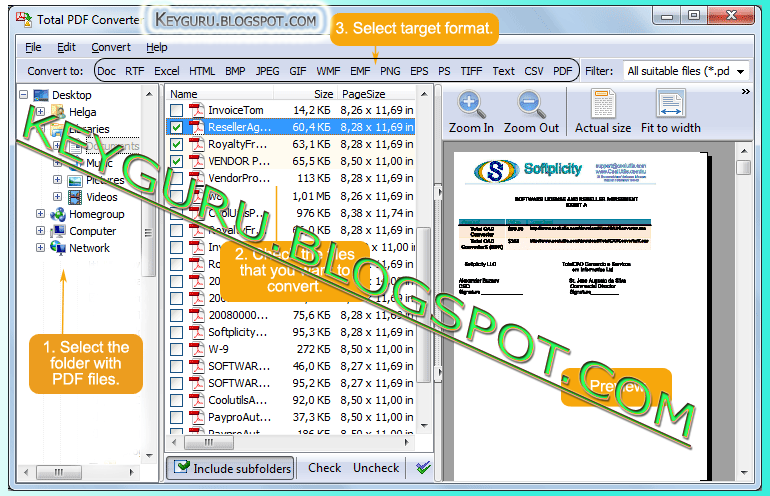Choose HTML as target format

[x=202, y=71]
